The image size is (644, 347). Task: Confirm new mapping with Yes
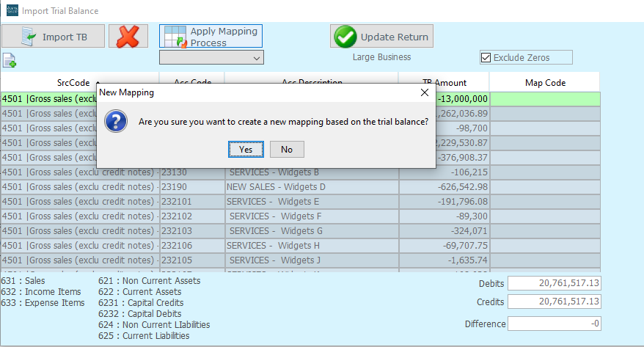(245, 149)
